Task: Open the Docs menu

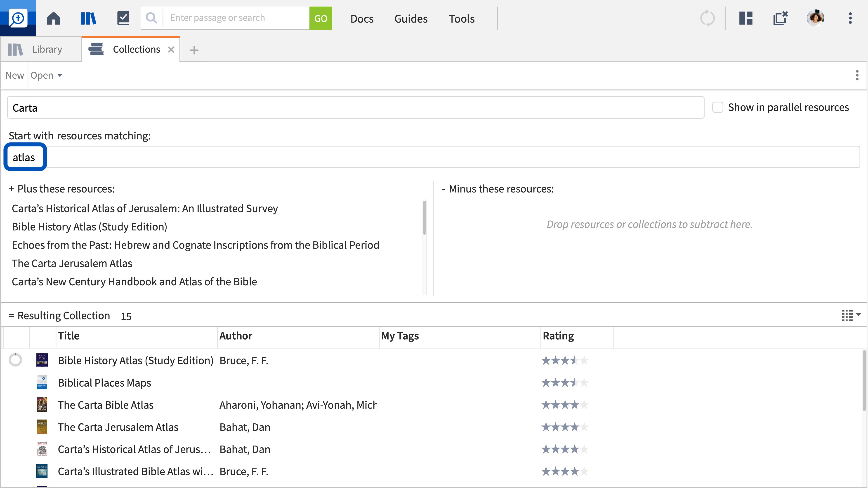Action: [362, 19]
